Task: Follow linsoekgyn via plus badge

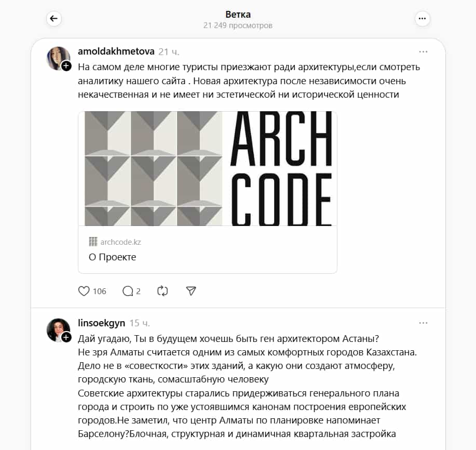Action: (x=66, y=337)
